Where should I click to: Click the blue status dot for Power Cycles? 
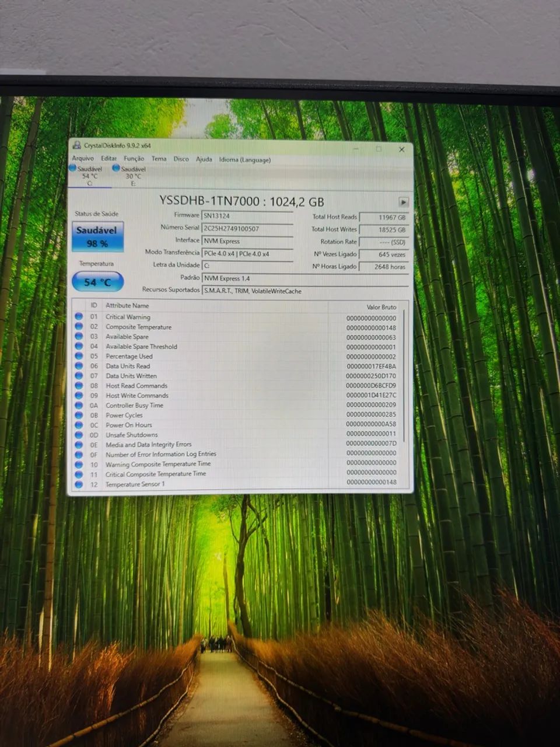(79, 415)
